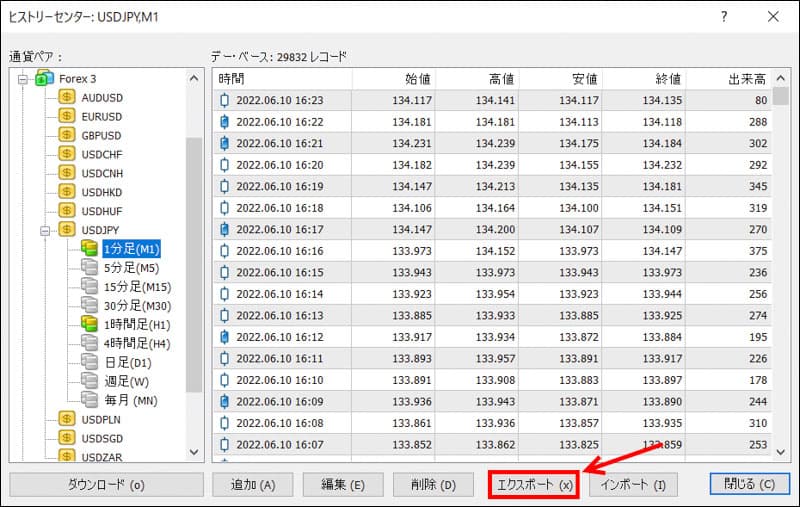The image size is (800, 507).
Task: Click the currency pair tree vertical scrollbar
Action: (x=194, y=260)
